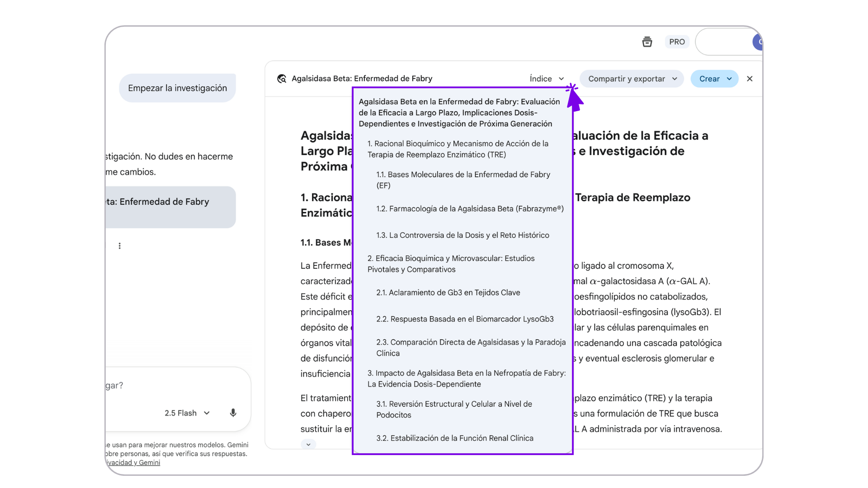This screenshot has height=488, width=868.
Task: Select 2.2 Respuesta Basada en Biomarcador LysoGb3
Action: click(x=465, y=319)
